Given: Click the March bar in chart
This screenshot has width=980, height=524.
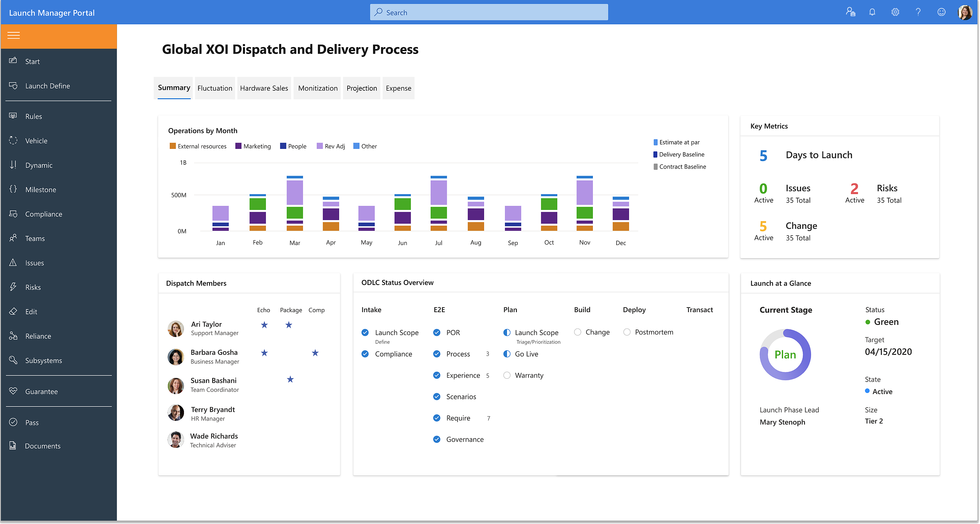Looking at the screenshot, I should [x=295, y=203].
